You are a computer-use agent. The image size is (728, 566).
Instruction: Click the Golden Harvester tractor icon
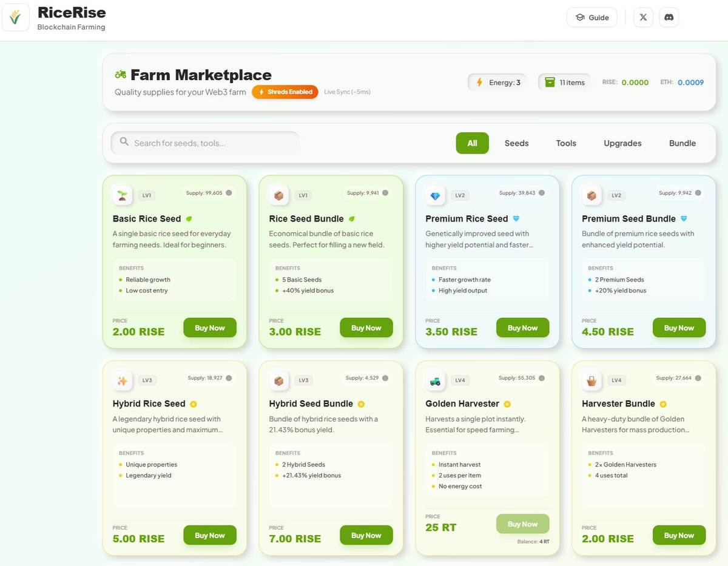point(436,380)
